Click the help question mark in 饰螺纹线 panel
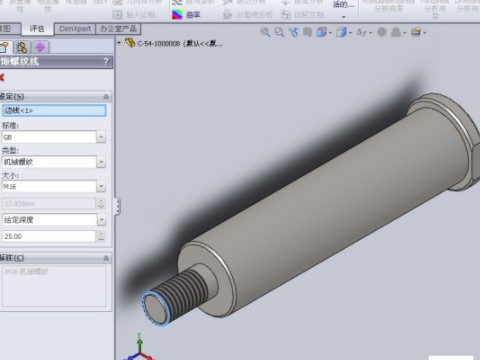The height and width of the screenshot is (360, 480). click(106, 61)
